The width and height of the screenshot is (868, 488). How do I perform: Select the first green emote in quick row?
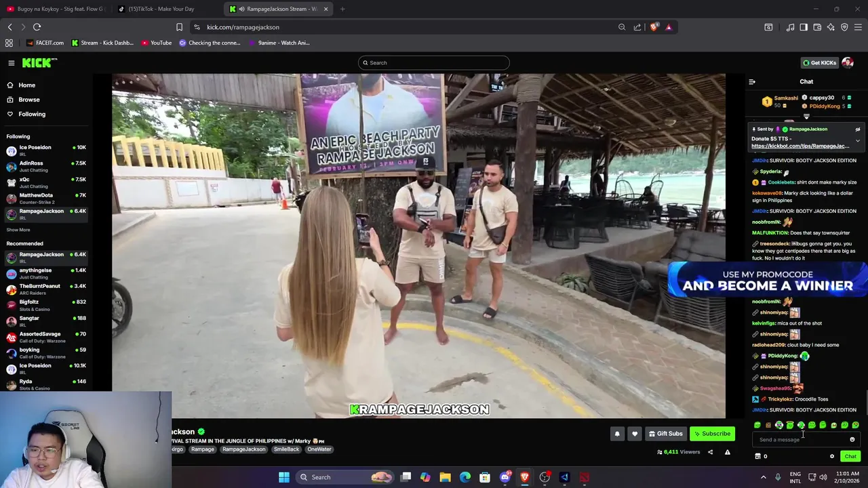click(x=757, y=425)
